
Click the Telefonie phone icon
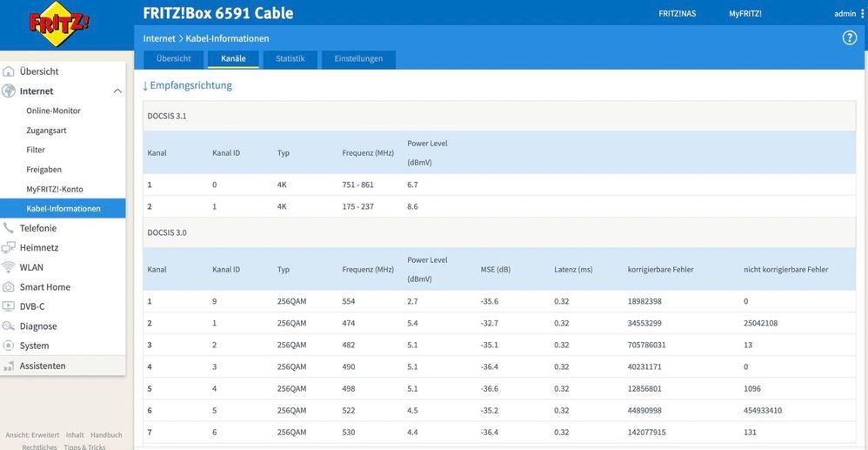click(9, 228)
